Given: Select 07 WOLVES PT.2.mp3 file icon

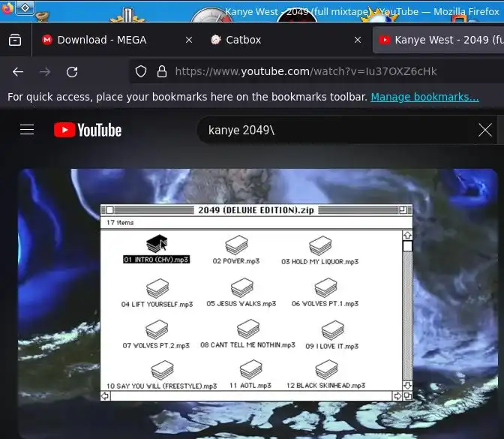Looking at the screenshot, I should (x=157, y=329).
